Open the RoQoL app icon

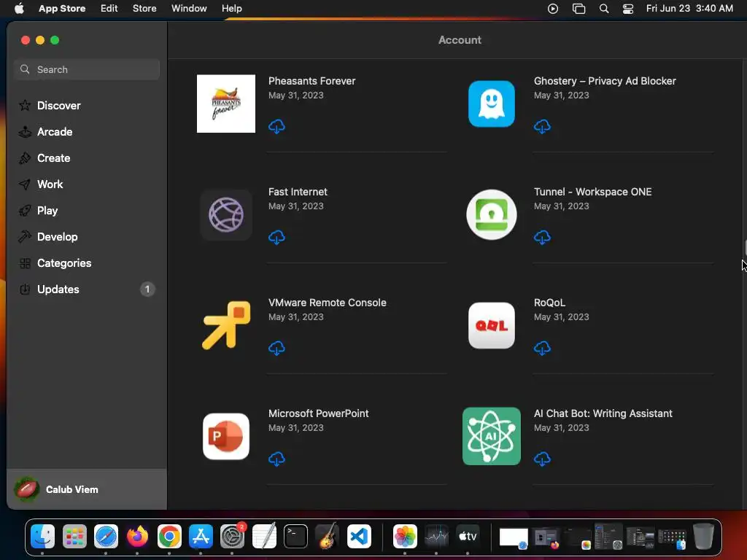pos(491,325)
